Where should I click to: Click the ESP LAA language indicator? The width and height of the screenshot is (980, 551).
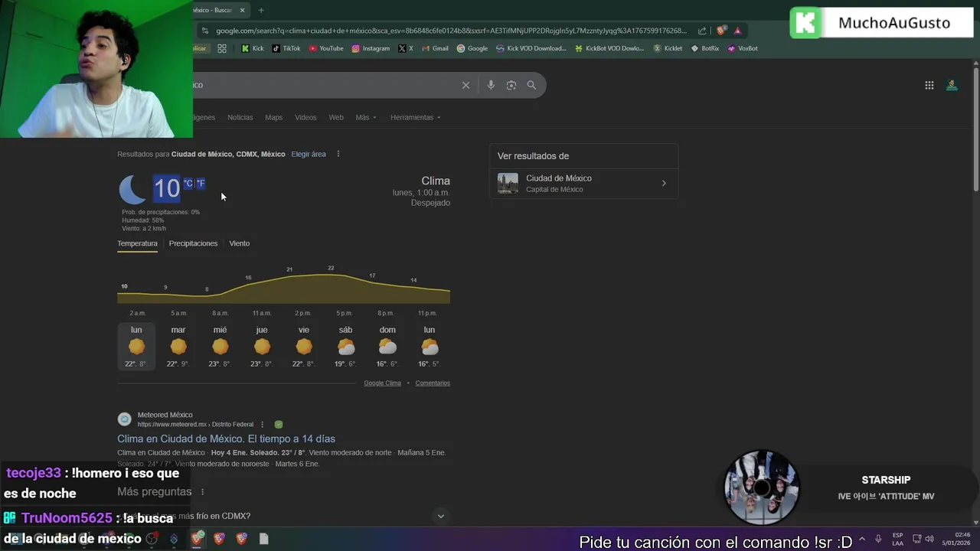tap(897, 539)
